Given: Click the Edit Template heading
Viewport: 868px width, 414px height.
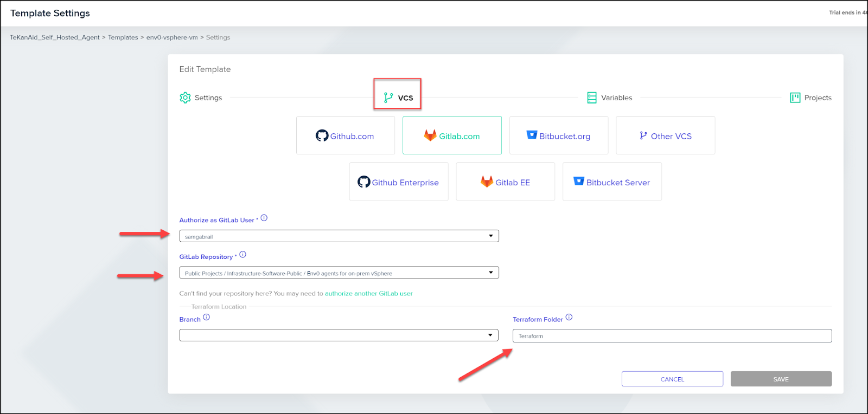Looking at the screenshot, I should click(205, 69).
